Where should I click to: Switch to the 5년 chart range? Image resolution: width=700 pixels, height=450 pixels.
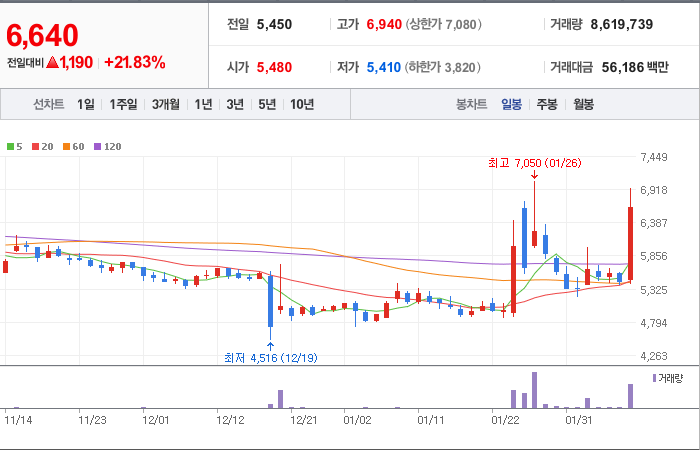(x=267, y=104)
